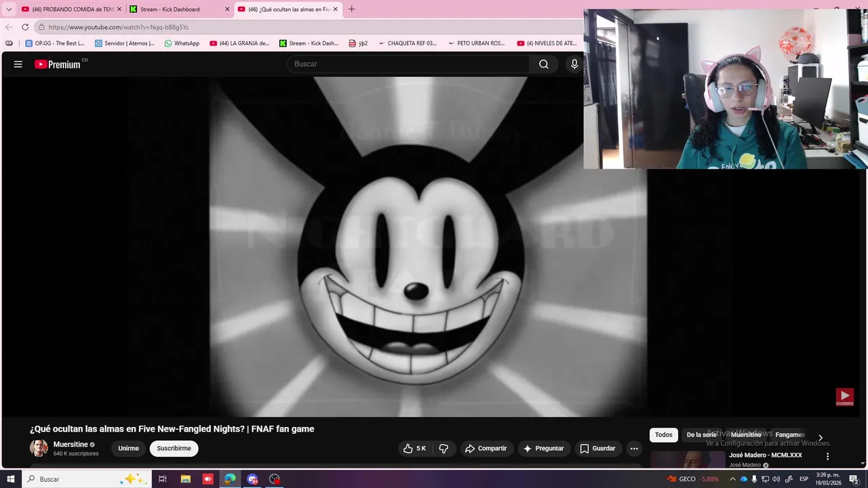Open the volume speaker tray icon
Viewport: 868px width, 488px height.
coord(776,479)
